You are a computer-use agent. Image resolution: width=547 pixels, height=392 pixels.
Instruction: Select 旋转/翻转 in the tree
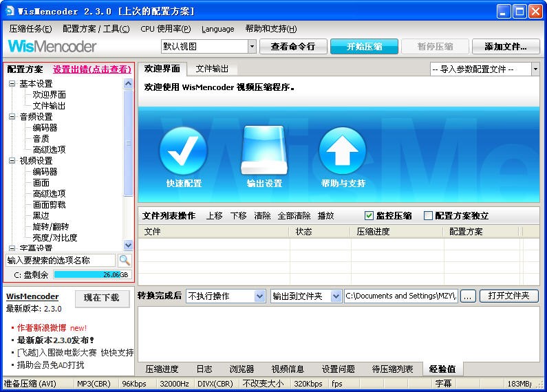tap(51, 227)
